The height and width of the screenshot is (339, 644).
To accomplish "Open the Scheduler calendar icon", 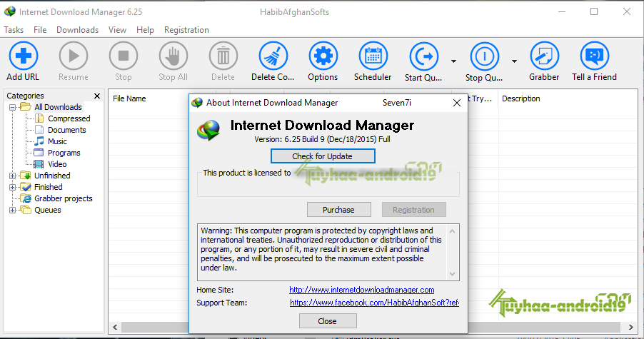I will [373, 56].
